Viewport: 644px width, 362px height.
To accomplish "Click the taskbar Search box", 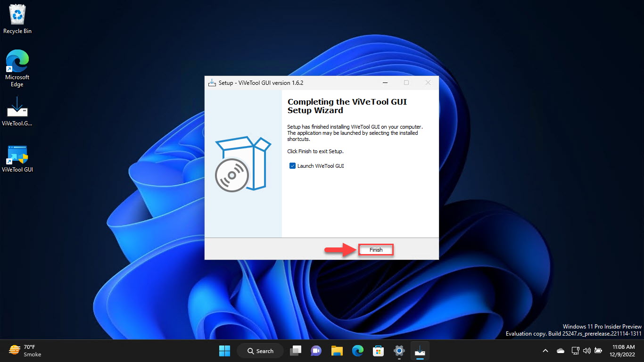I will (x=260, y=351).
